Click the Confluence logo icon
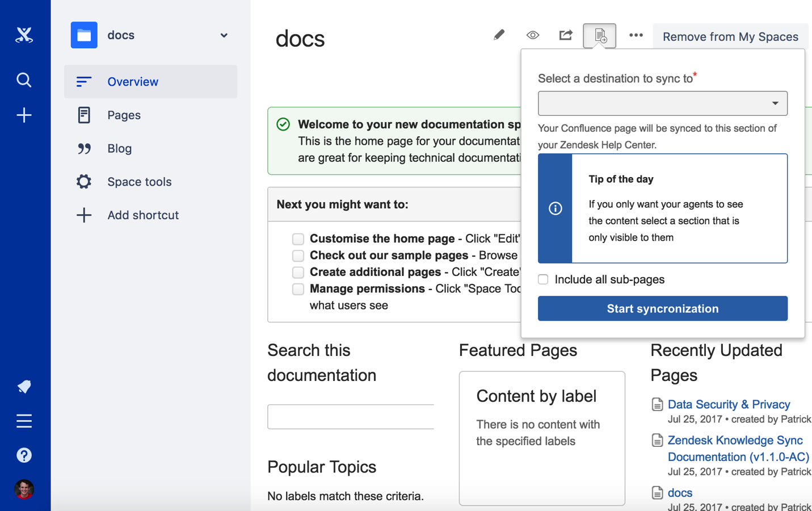This screenshot has width=812, height=511. pyautogui.click(x=24, y=35)
